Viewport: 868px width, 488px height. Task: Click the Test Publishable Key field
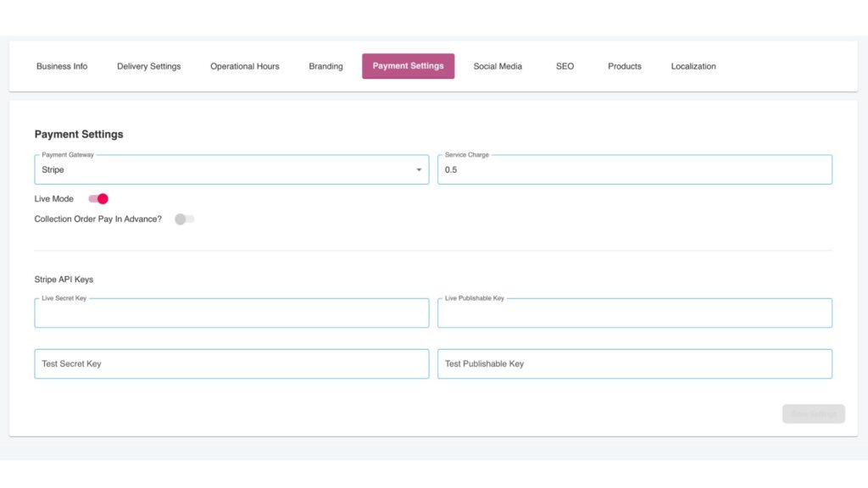(634, 364)
